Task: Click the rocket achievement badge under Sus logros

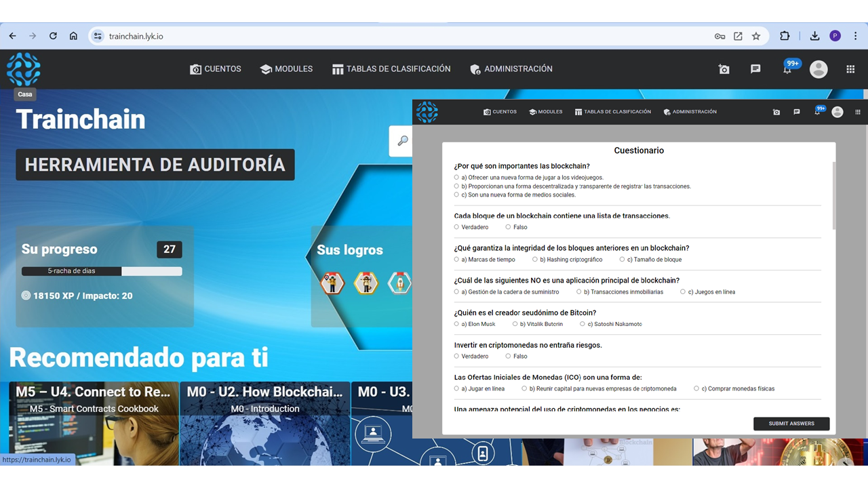Action: click(399, 283)
